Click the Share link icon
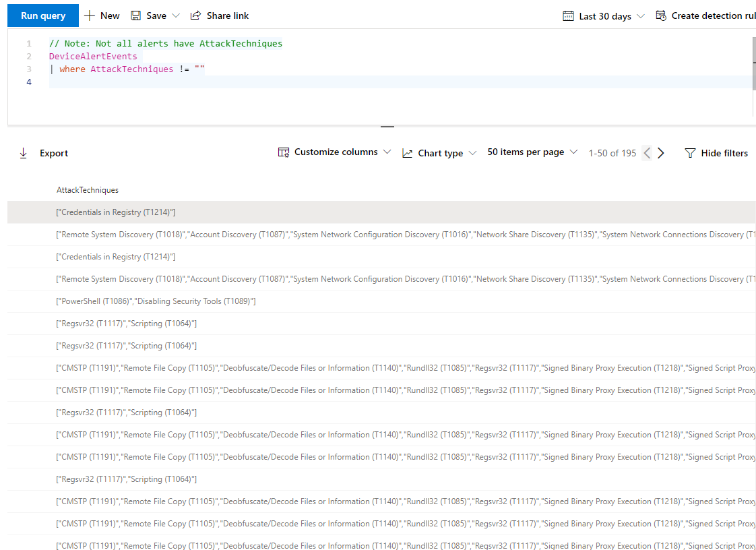This screenshot has height=550, width=756. [x=195, y=16]
